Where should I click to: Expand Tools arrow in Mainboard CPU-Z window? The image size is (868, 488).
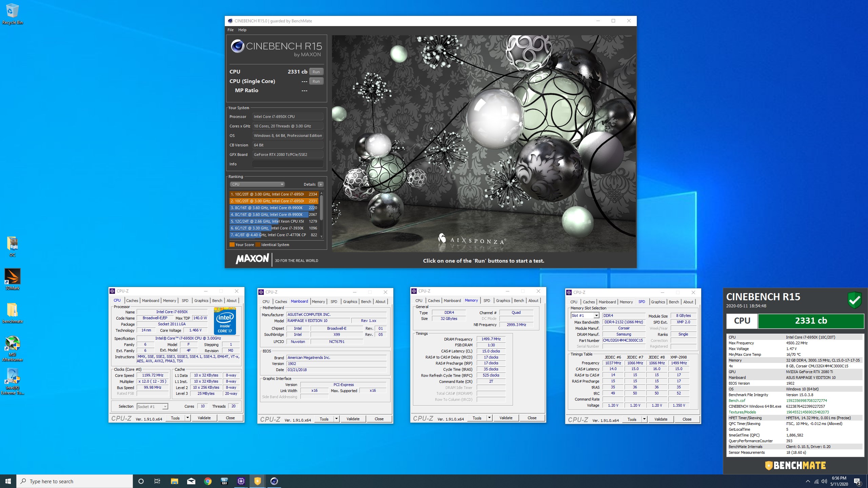[x=336, y=419]
